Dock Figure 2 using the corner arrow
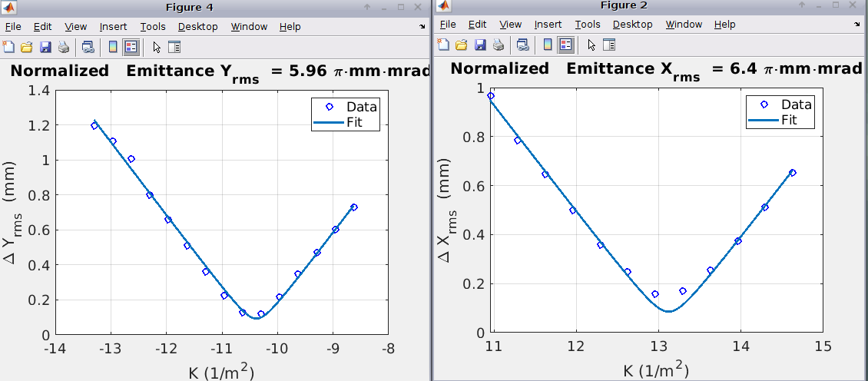868x381 pixels. pyautogui.click(x=856, y=25)
